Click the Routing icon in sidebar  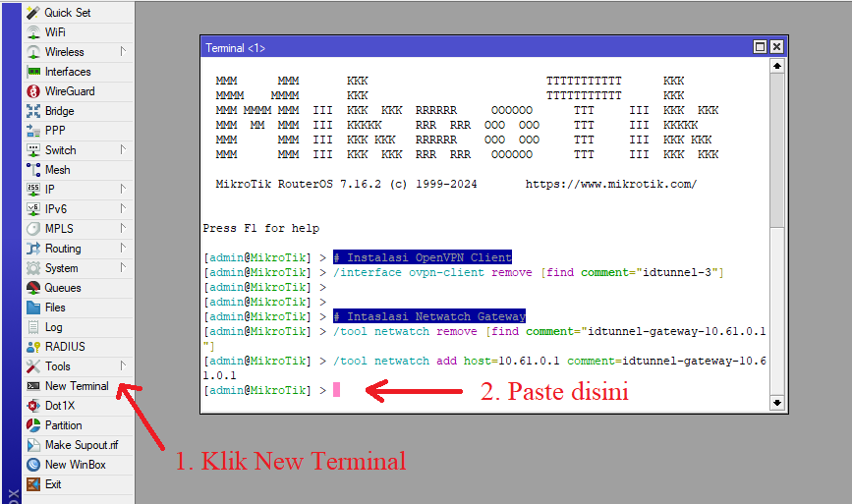[33, 249]
